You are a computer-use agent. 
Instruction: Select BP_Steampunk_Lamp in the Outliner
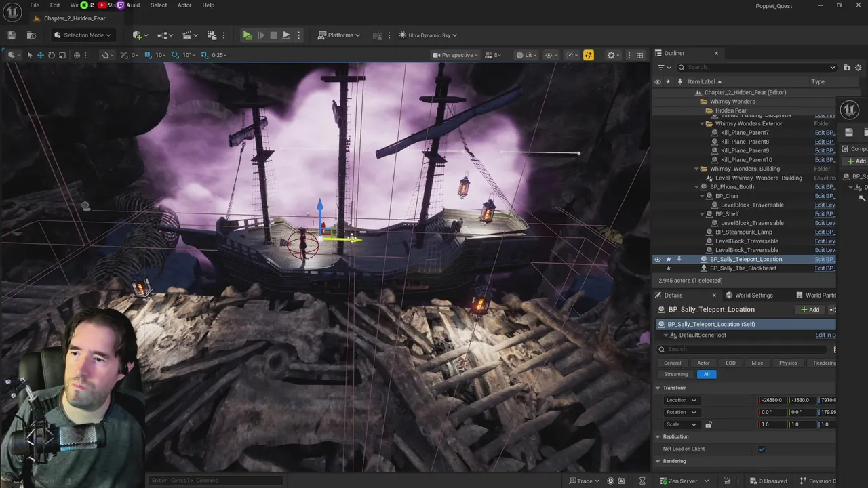tap(743, 232)
